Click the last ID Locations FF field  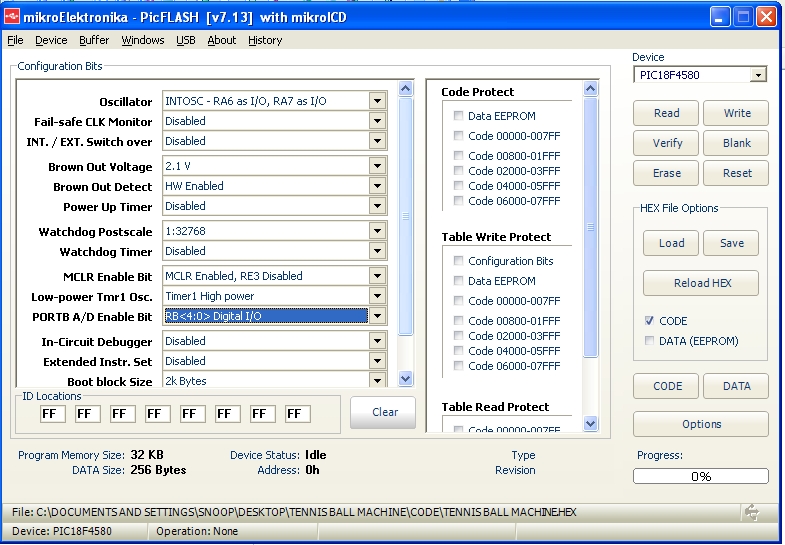298,414
